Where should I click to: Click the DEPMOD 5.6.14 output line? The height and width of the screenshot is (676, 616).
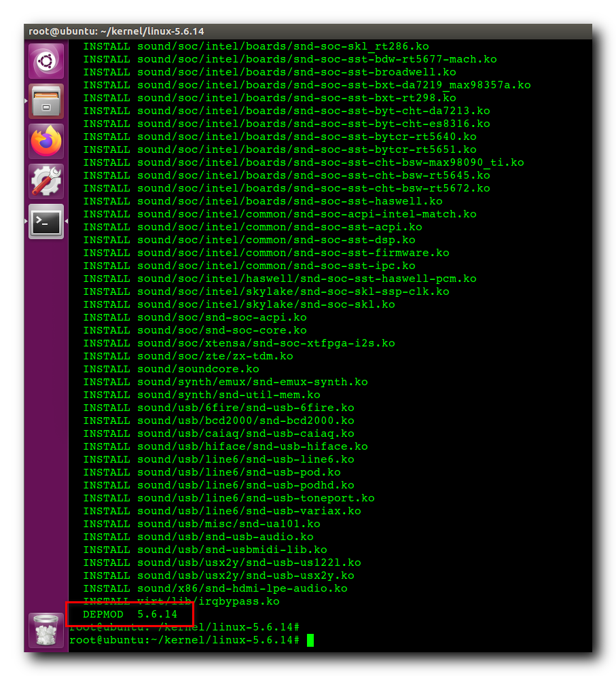[x=130, y=615]
